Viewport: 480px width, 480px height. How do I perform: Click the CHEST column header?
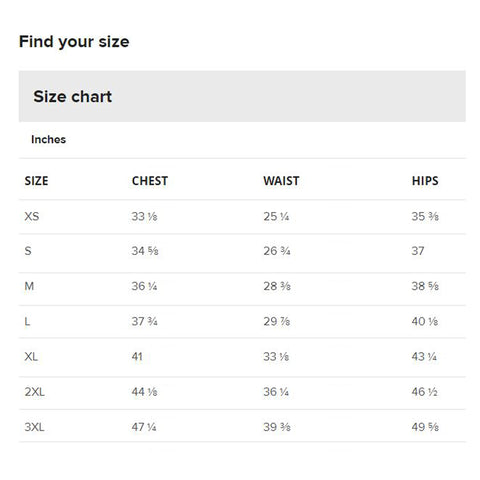click(x=150, y=181)
